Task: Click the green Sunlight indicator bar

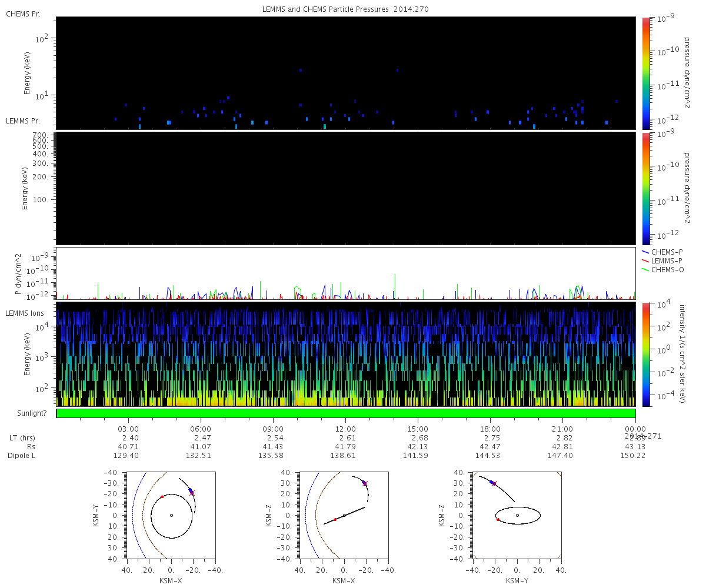Action: (346, 413)
